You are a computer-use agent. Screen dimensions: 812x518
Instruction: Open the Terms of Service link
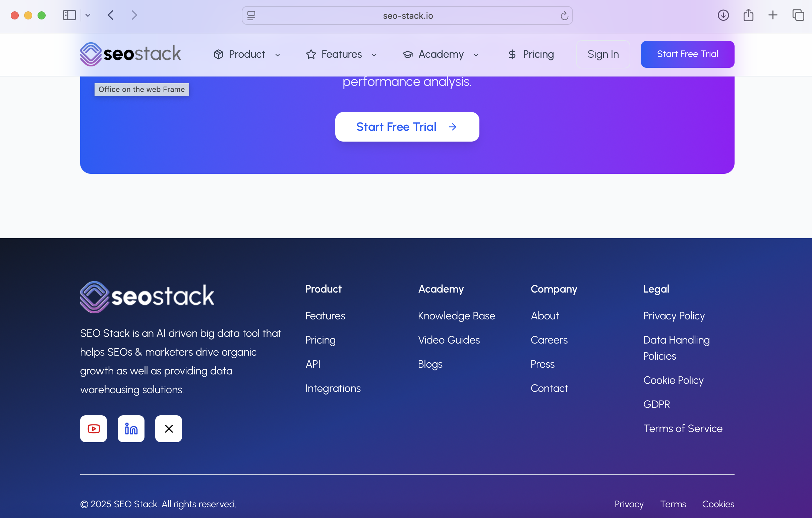pos(683,428)
